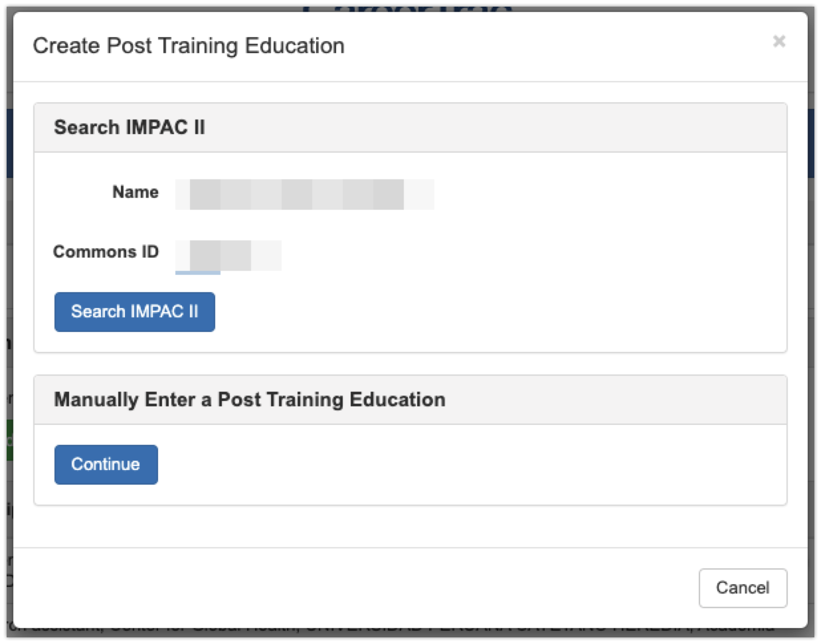This screenshot has width=821, height=644.
Task: Click the "Create Post Training Education" title
Action: point(189,46)
